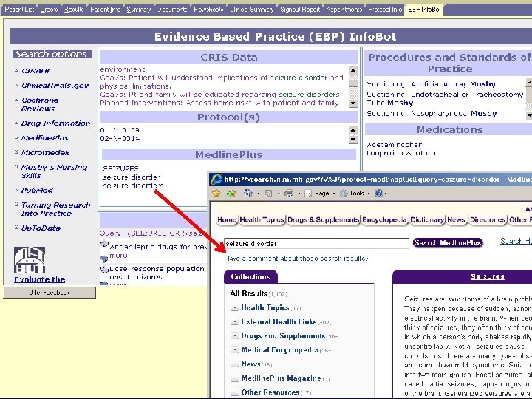Click the SEIZURES term in MedlinePlus panel
The width and height of the screenshot is (532, 399).
(x=120, y=168)
